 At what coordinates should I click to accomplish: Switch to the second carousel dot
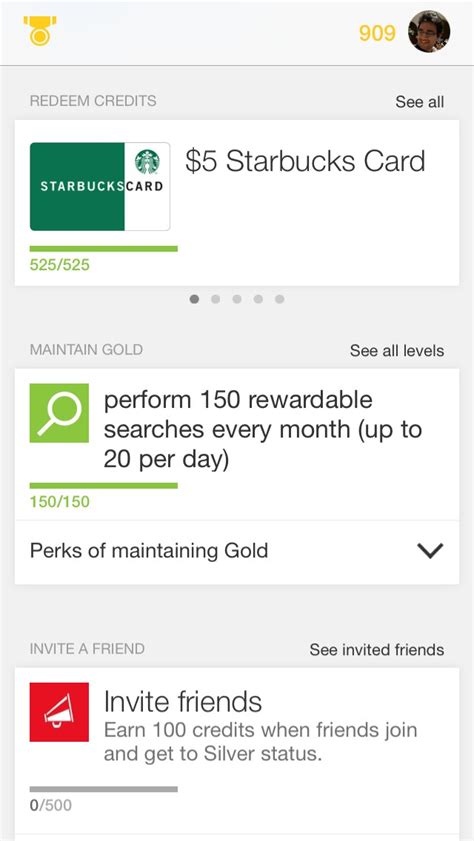point(216,299)
